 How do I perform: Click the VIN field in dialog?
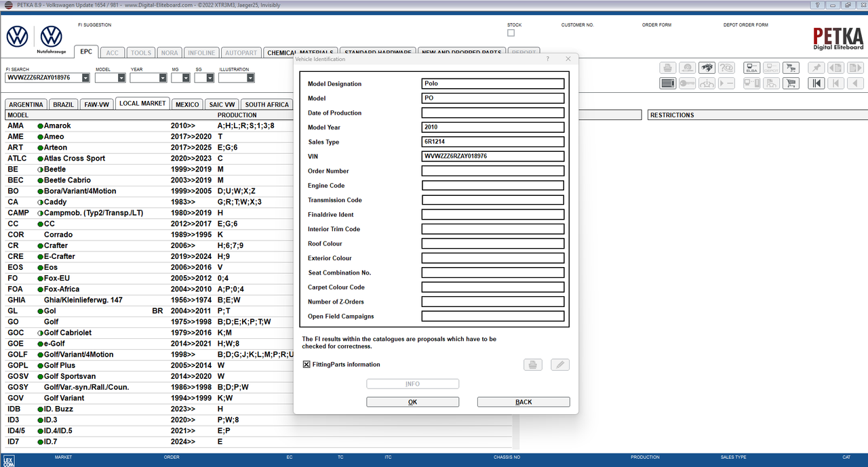pyautogui.click(x=493, y=157)
